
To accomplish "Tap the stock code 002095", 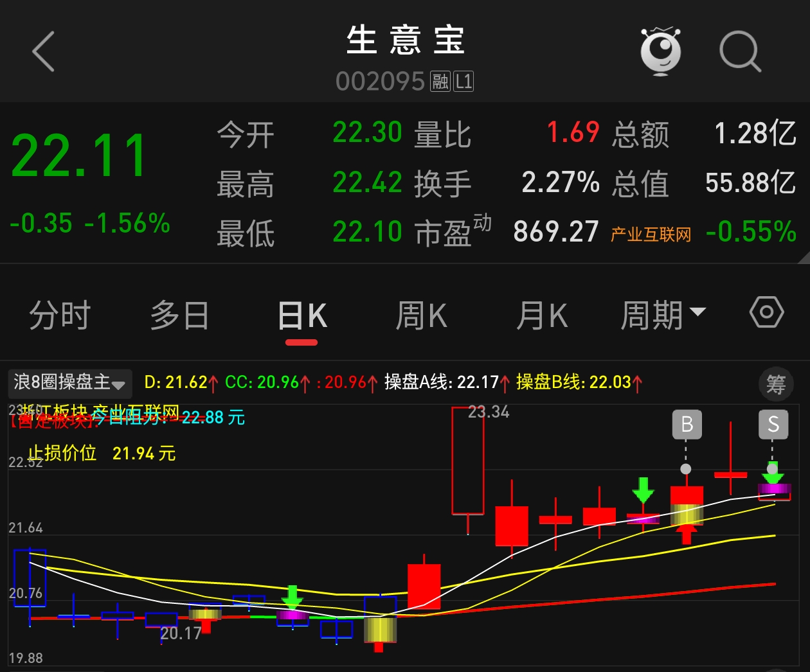I will 380,82.
